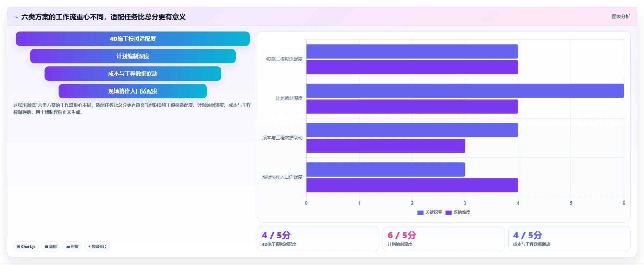Click the x-axis tick label 5
Screen dimensions: 644x265
coord(571,203)
